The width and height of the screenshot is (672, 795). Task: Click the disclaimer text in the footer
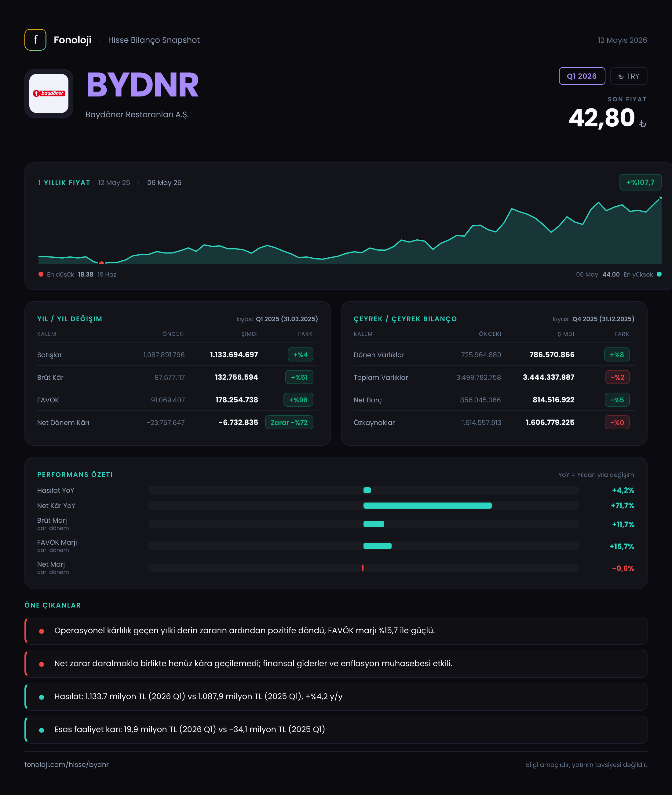(x=587, y=764)
